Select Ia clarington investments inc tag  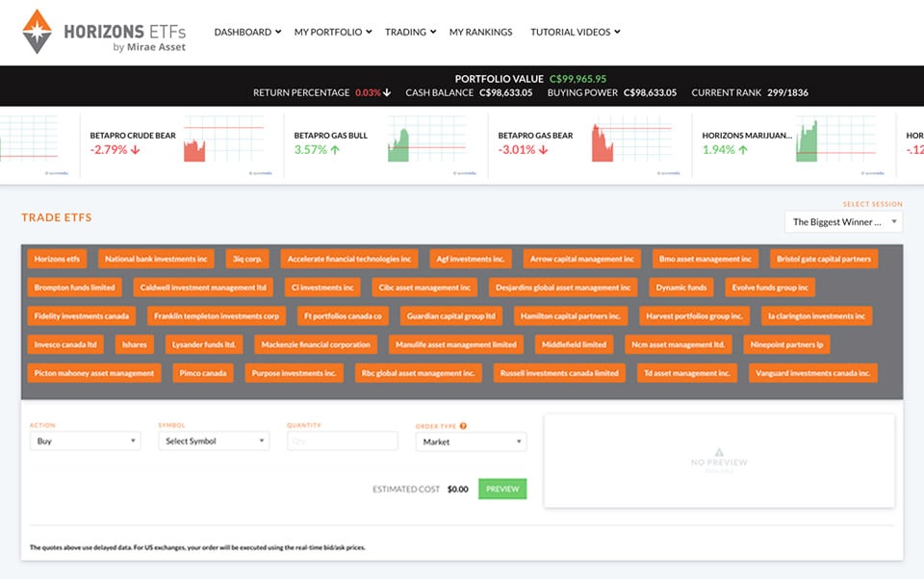816,315
